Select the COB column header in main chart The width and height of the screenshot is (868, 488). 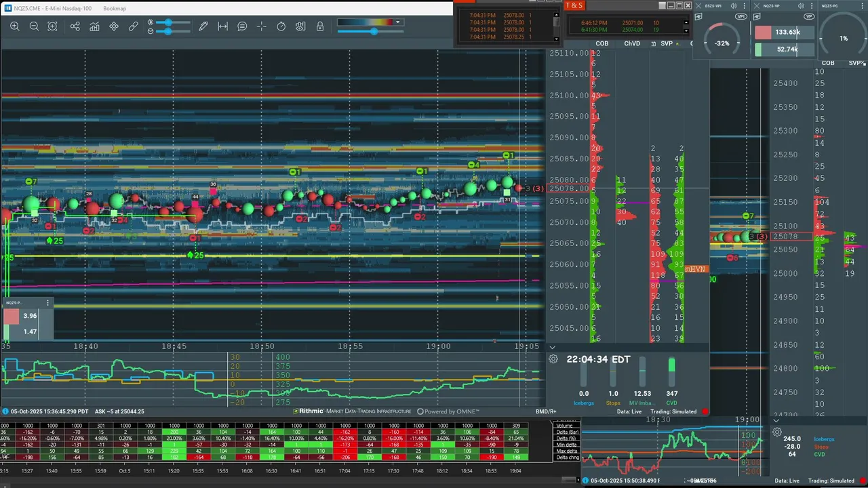601,43
